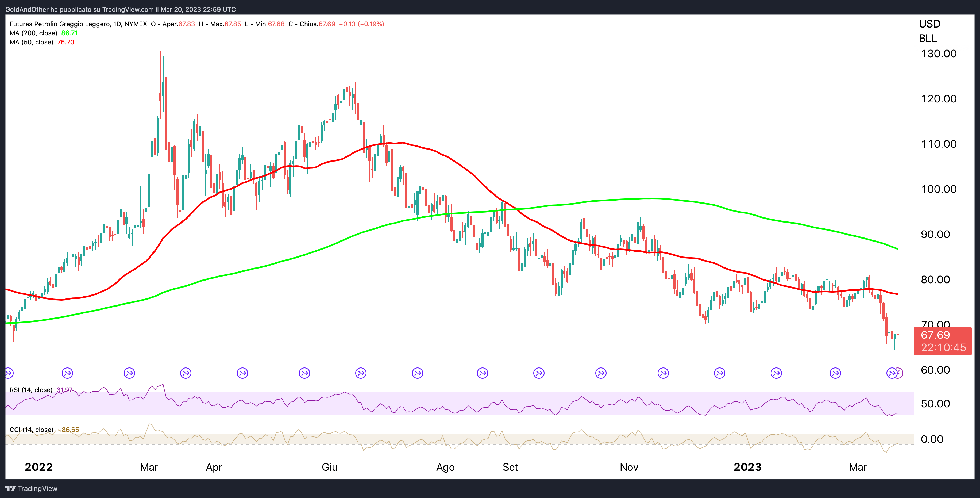980x498 pixels.
Task: Click the RSI (14, close) indicator label
Action: [31, 390]
